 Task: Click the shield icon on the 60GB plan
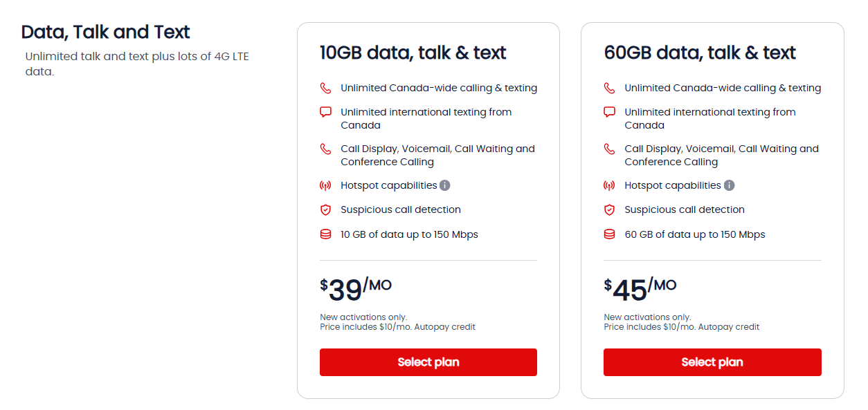(610, 209)
